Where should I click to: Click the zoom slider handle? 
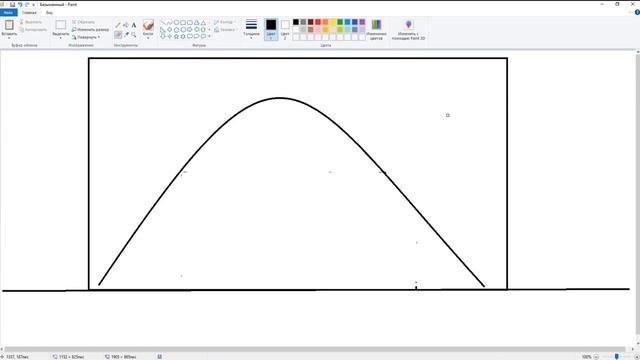pos(617,357)
